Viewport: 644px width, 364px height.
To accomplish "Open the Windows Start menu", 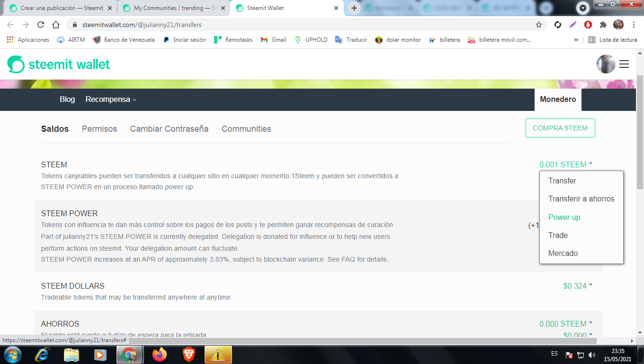I will 12,355.
